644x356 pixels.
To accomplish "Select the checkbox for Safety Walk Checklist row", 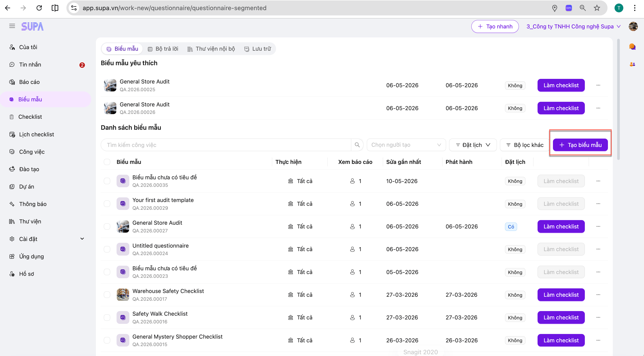I will [x=107, y=317].
